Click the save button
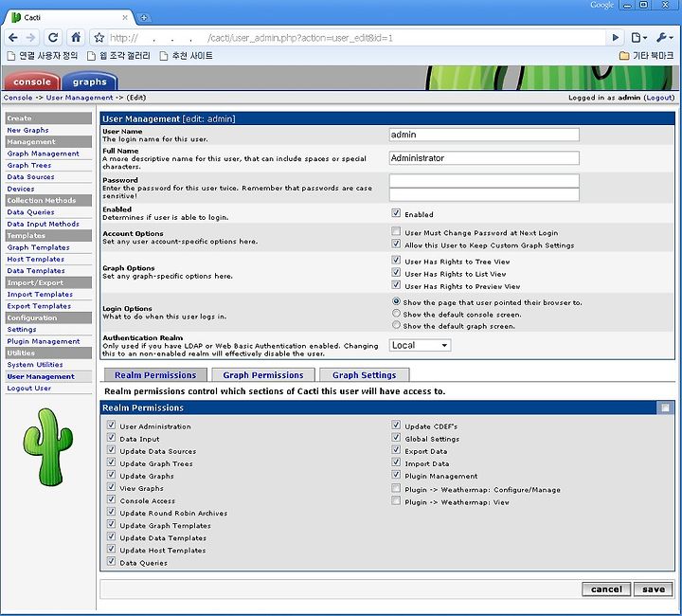The height and width of the screenshot is (616, 682). tap(654, 589)
